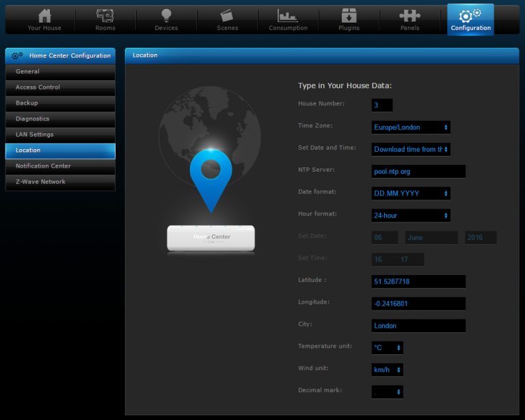
Task: Go to Rooms floor plan icon
Action: 105,16
